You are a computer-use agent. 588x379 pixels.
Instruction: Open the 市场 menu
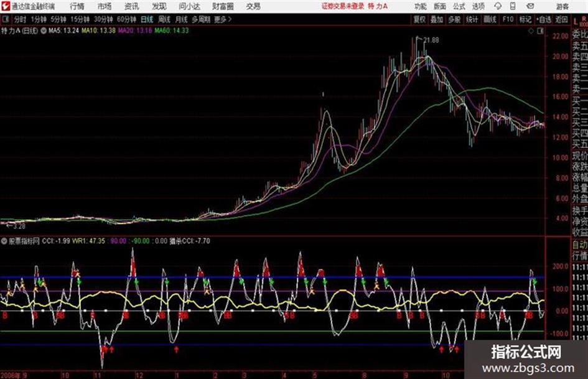click(x=105, y=6)
